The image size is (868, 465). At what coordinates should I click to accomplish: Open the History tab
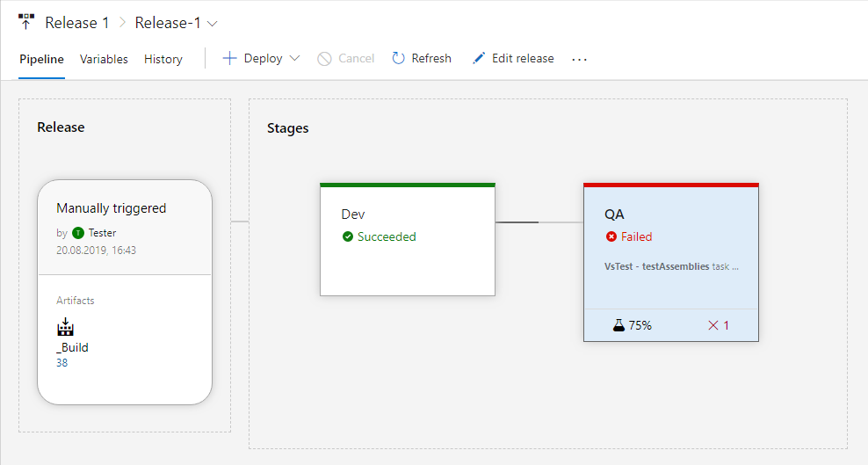[x=163, y=60]
